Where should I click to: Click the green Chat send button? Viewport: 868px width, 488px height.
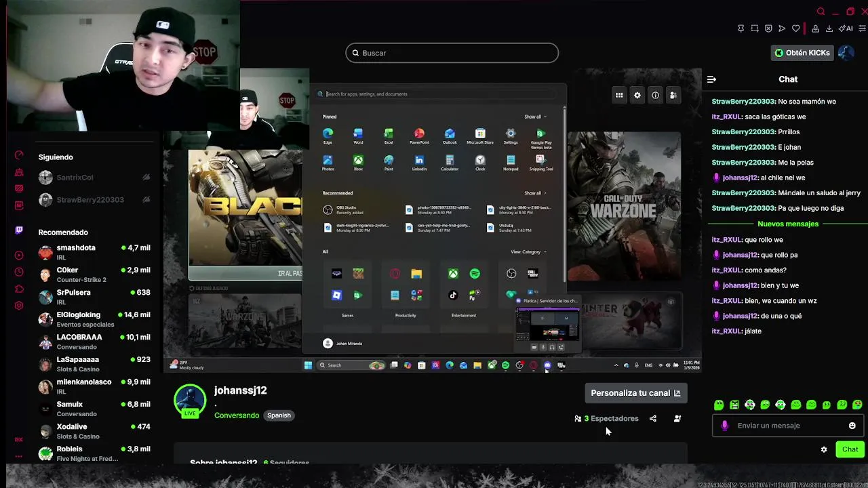point(850,449)
